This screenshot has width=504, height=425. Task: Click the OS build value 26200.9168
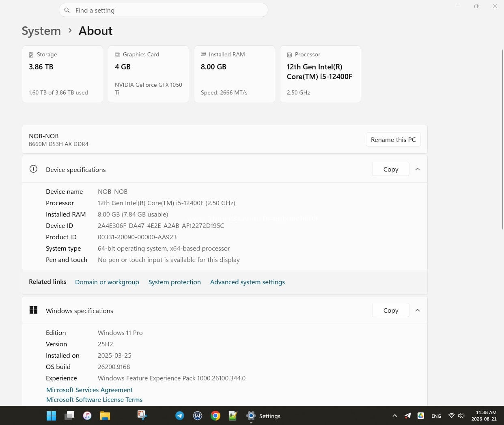point(114,367)
